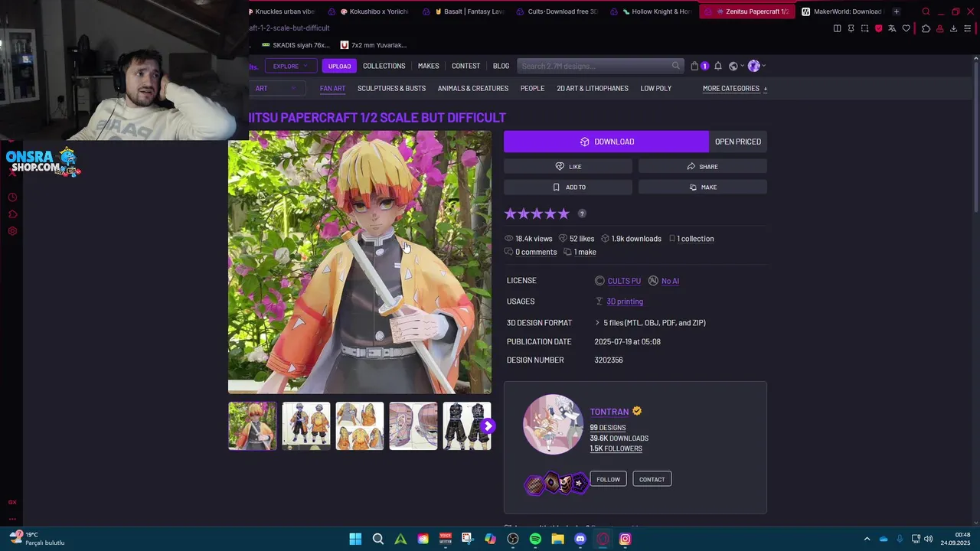Open CONTEST page link
Image resolution: width=980 pixels, height=551 pixels.
click(465, 66)
